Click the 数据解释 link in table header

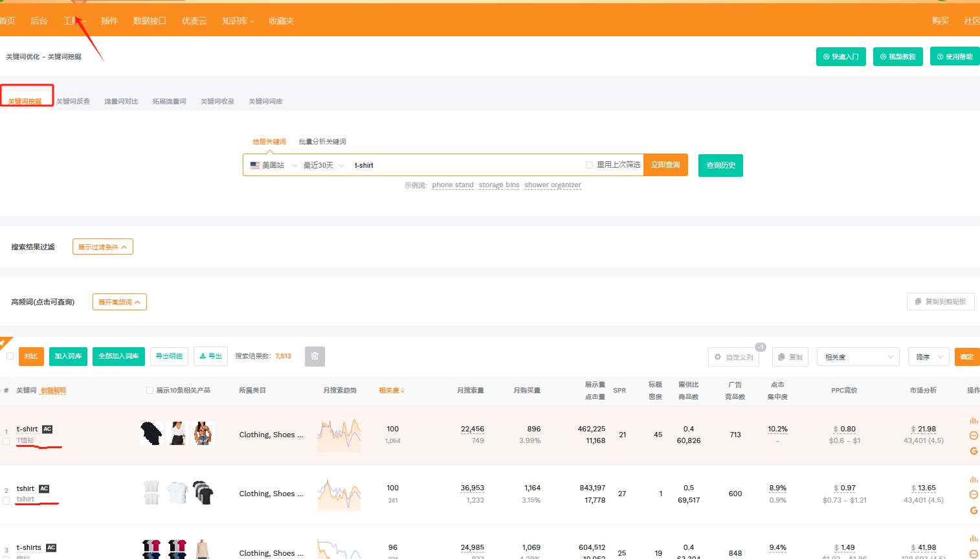53,391
